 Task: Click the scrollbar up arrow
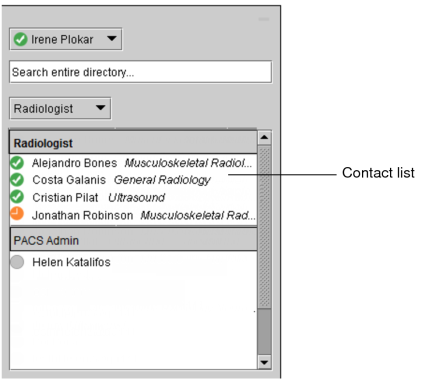[265, 137]
